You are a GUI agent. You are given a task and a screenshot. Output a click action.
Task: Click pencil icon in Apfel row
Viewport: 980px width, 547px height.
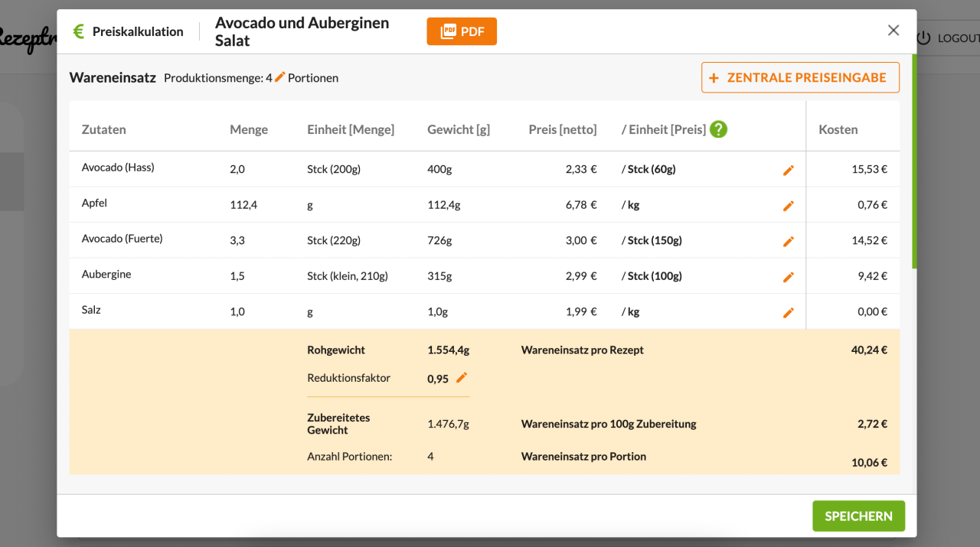click(x=789, y=206)
